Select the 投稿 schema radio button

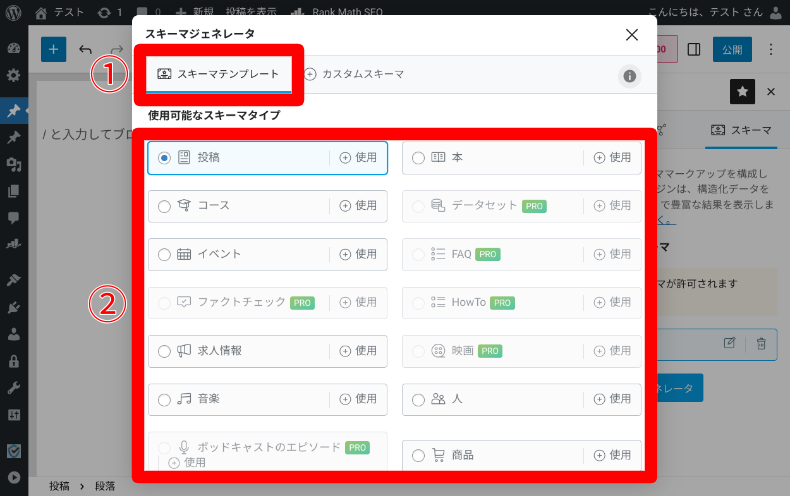[164, 157]
